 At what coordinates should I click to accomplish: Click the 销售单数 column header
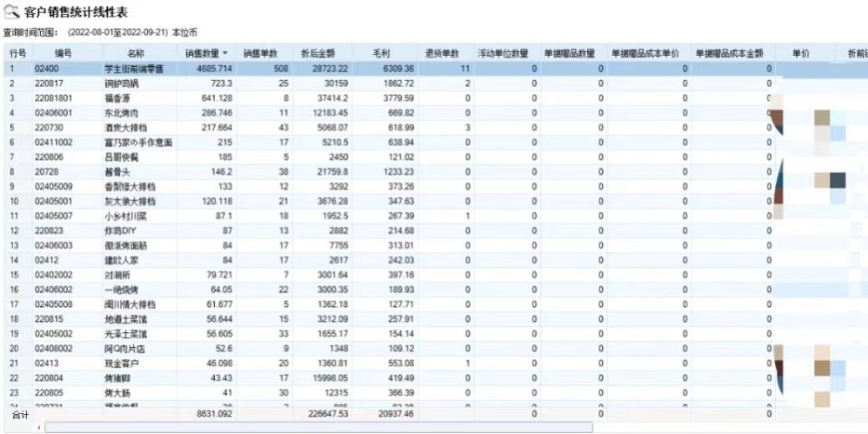[258, 54]
